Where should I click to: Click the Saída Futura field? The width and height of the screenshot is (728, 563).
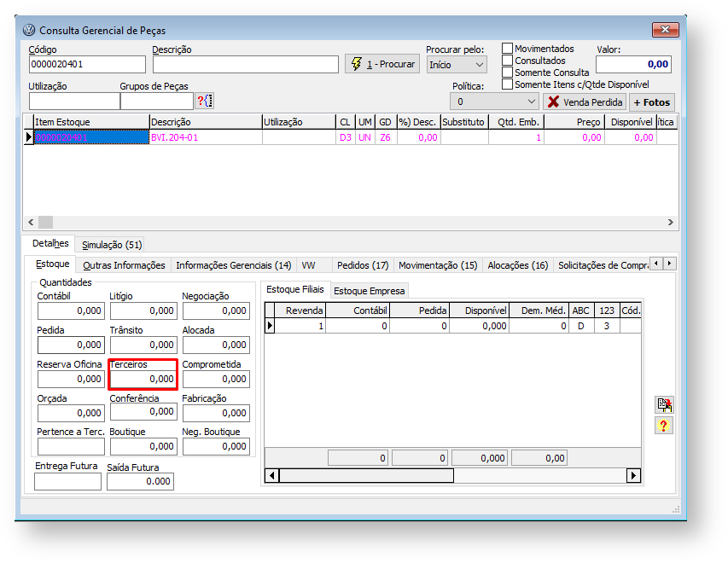(x=140, y=481)
